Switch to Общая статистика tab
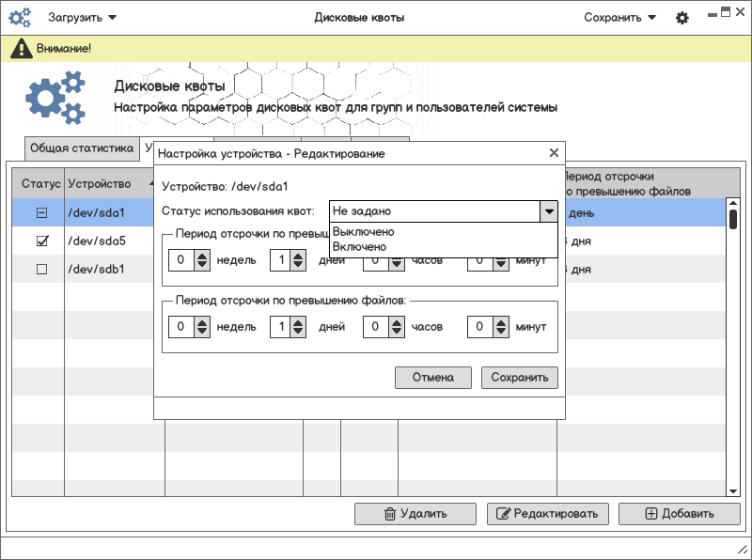752x560 pixels. (82, 148)
